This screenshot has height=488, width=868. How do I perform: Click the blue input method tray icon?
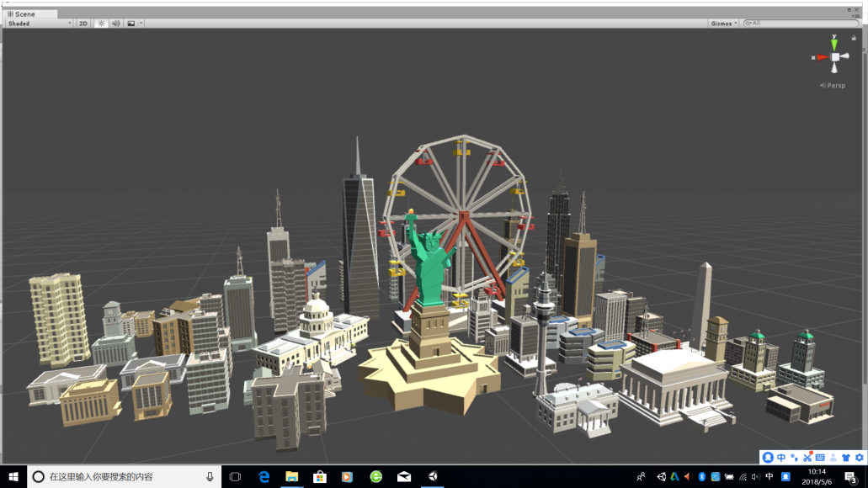tap(785, 476)
